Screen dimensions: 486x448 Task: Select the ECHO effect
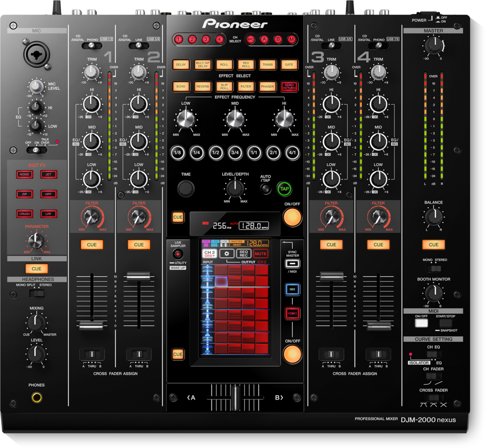[180, 87]
